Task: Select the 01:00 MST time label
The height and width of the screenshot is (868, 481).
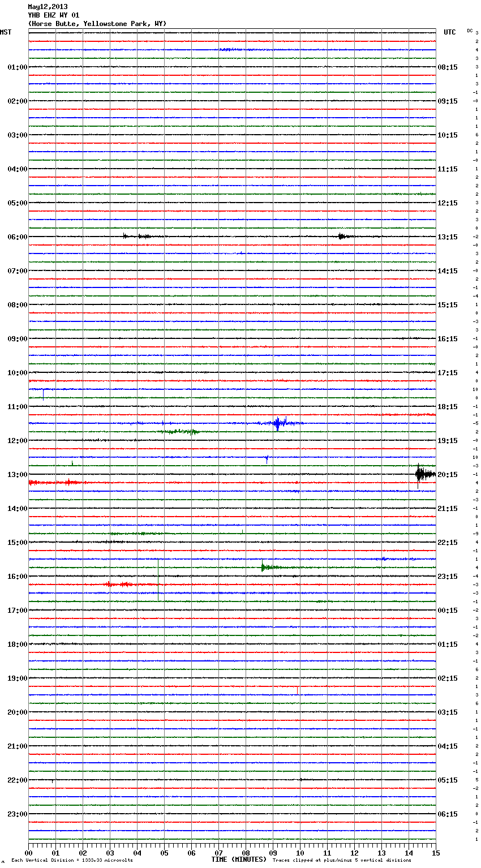Action: 17,67
